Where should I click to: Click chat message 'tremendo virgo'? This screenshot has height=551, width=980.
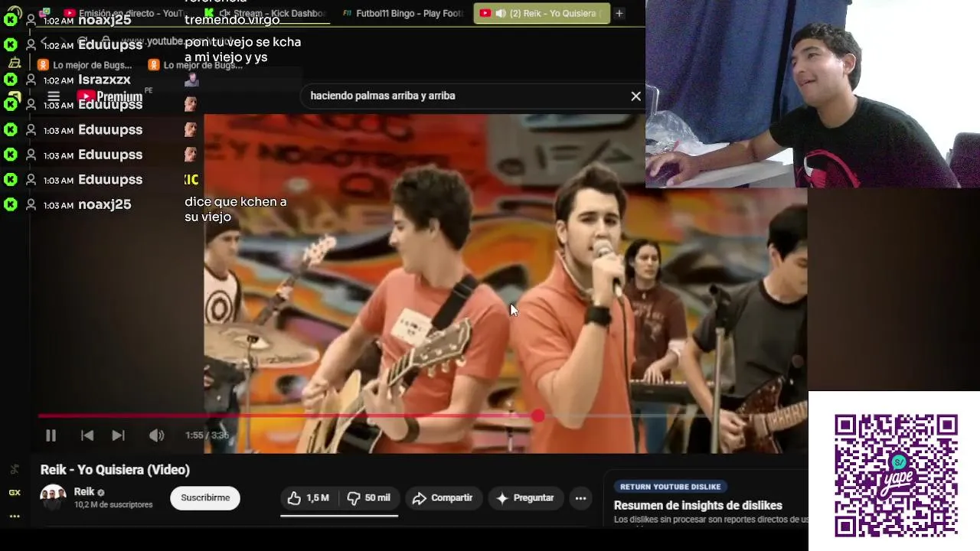(232, 20)
